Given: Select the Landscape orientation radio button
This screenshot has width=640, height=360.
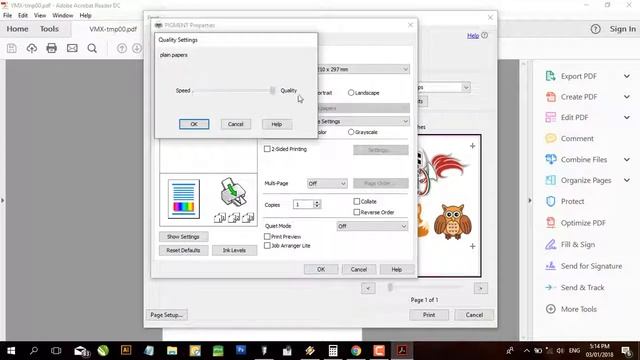Looking at the screenshot, I should [351, 93].
